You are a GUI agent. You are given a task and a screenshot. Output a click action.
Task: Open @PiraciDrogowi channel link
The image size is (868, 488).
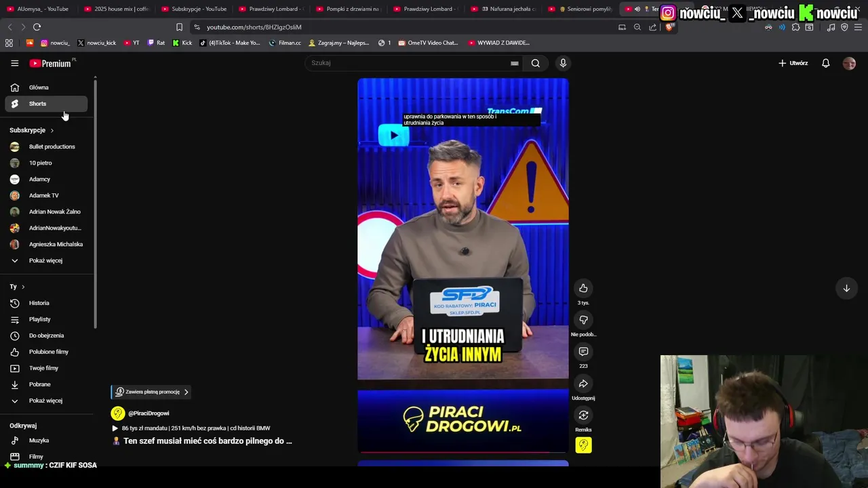tap(149, 413)
